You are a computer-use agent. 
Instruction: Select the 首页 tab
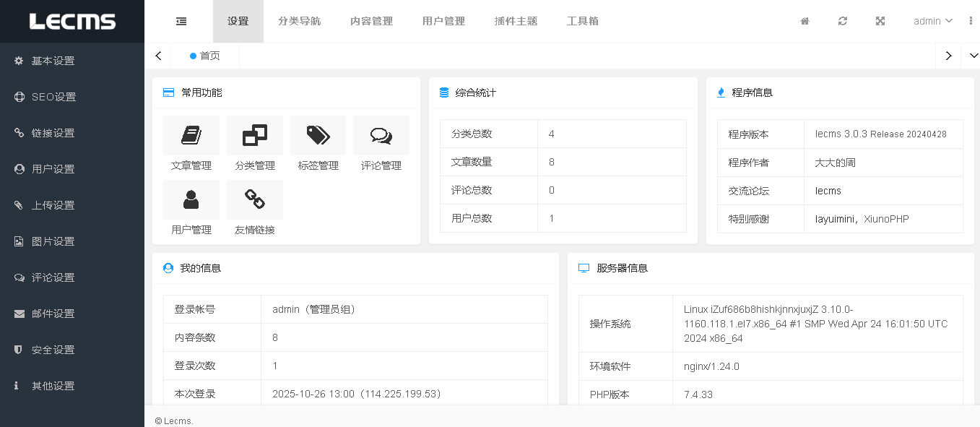(204, 55)
